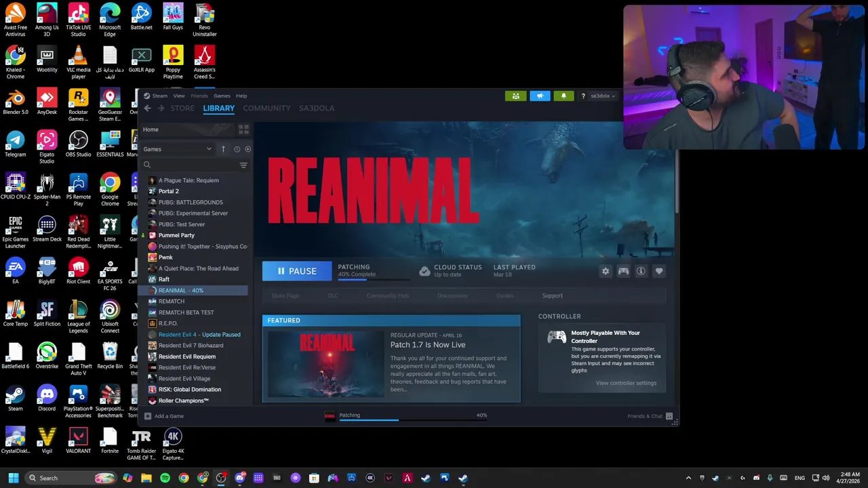Viewport: 868px width, 488px height.
Task: Click the PATCHING 40% Complete status bar
Action: pyautogui.click(x=373, y=271)
